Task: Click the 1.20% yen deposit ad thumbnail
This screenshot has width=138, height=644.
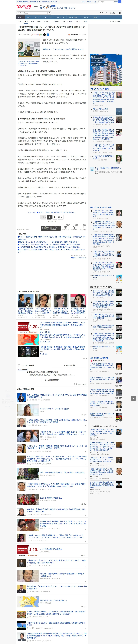Action: (28, 327)
